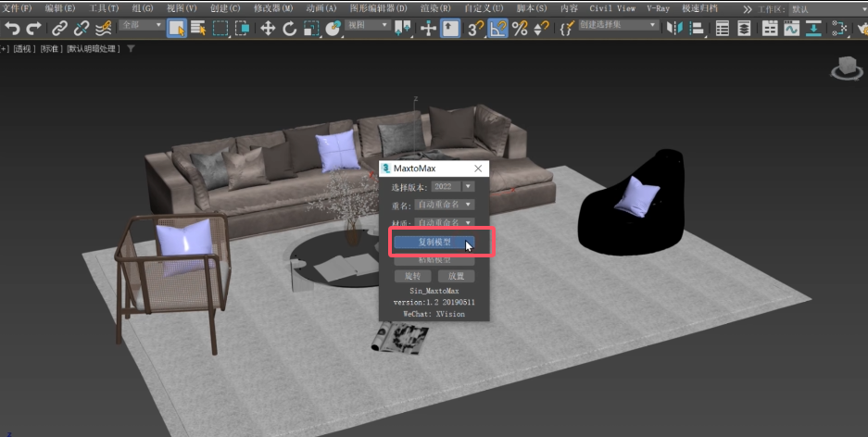Open the 脚本(S) menu
This screenshot has height=437, width=868.
pyautogui.click(x=532, y=8)
